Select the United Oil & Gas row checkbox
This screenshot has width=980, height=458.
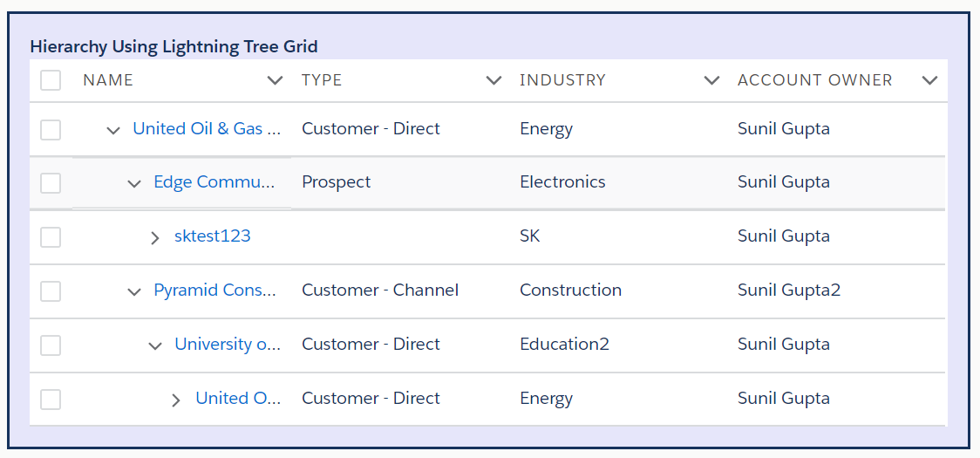pyautogui.click(x=51, y=129)
